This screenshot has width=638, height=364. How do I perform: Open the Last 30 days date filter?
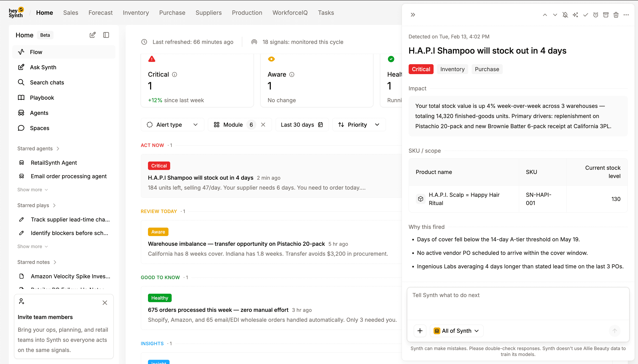click(302, 125)
